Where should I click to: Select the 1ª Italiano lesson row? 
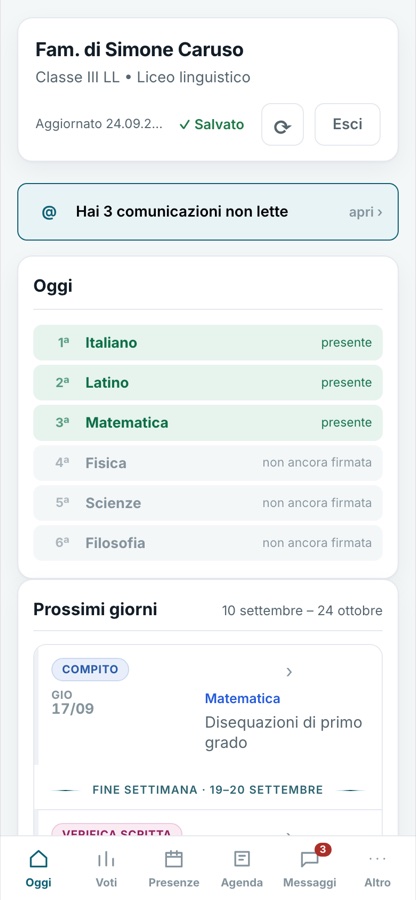pyautogui.click(x=208, y=343)
